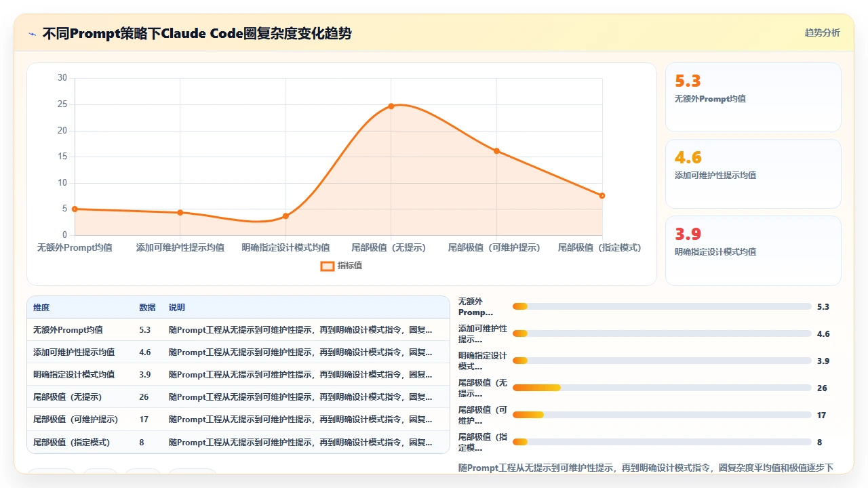868x488 pixels.
Task: Select the chart data point for 无额外Prompt均值
Action: [75, 209]
